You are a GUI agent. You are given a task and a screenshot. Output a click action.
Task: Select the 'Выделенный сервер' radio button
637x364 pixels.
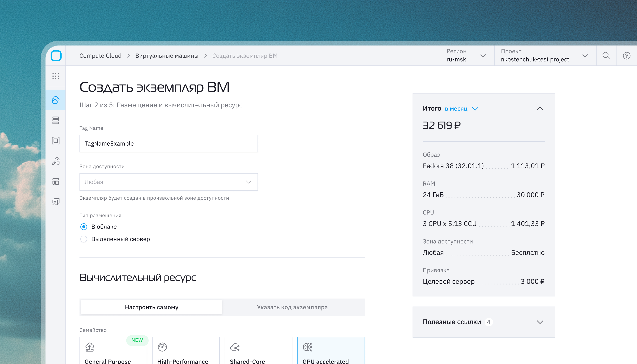(x=84, y=239)
